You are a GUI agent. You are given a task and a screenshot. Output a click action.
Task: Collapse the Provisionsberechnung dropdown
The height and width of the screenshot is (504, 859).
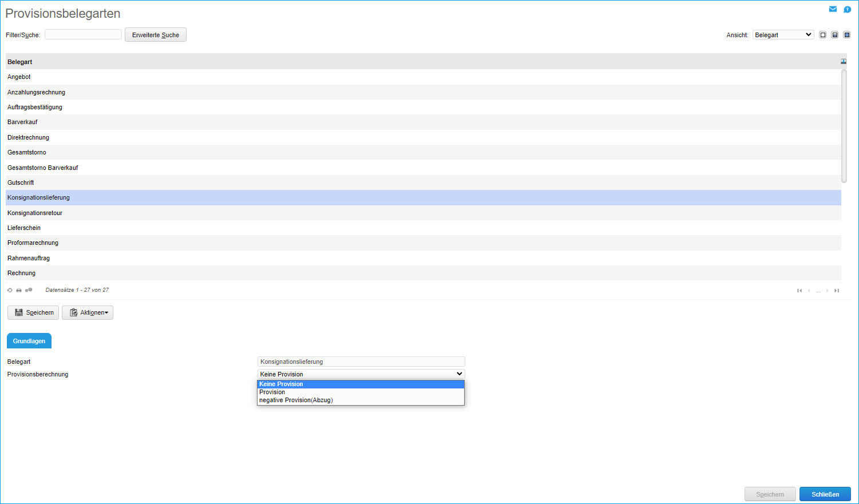[361, 374]
